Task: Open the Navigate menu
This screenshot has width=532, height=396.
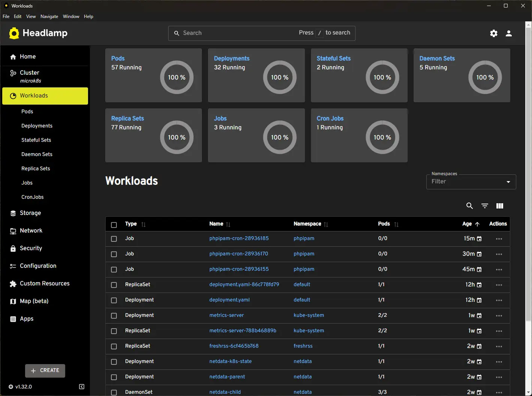Action: (49, 16)
